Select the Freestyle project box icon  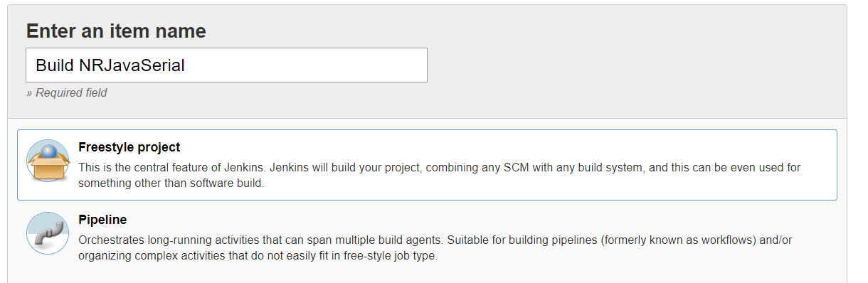[48, 161]
